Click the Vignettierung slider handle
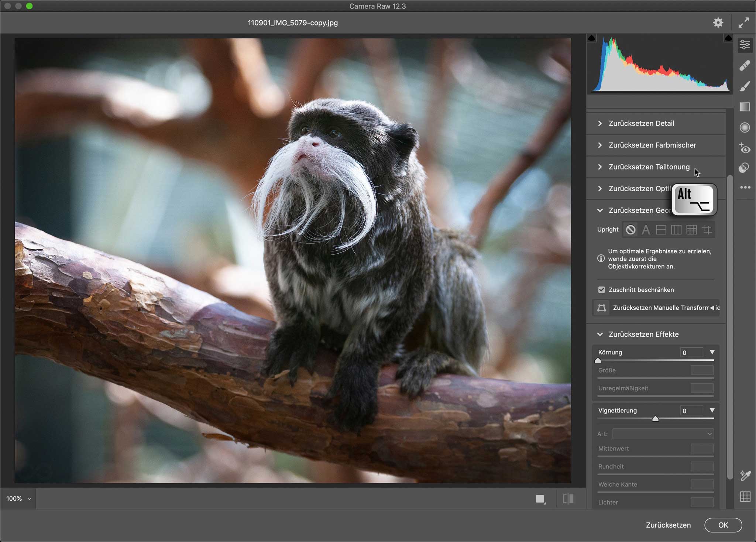 [x=655, y=419]
